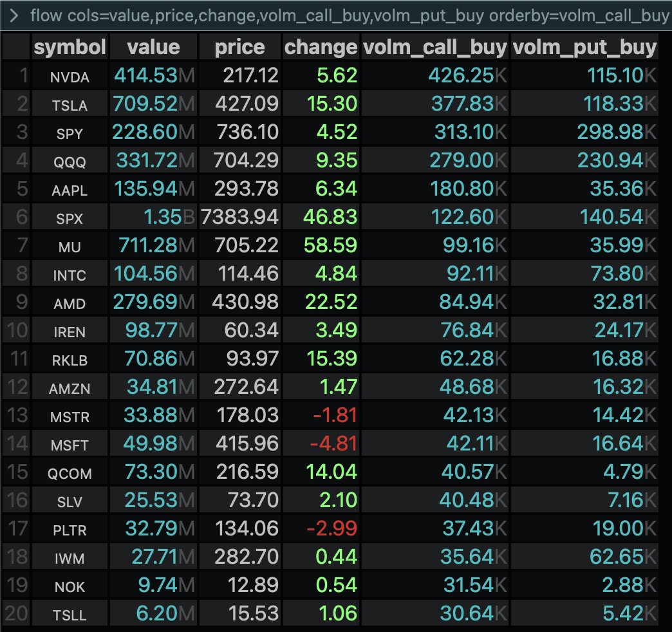Sort by the volm_put_buy column header
Screen dimensions: 672x632
pos(584,47)
